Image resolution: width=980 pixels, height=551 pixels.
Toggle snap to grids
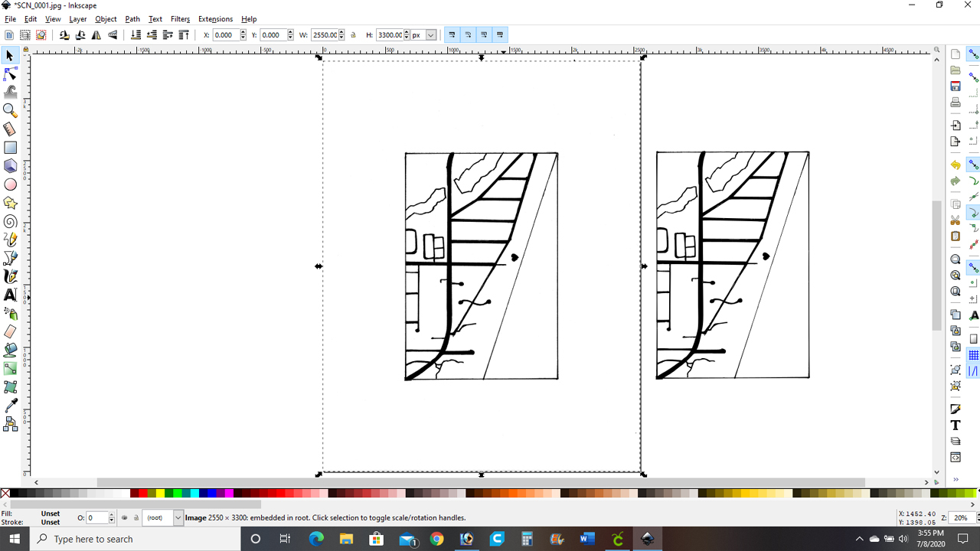pyautogui.click(x=974, y=355)
